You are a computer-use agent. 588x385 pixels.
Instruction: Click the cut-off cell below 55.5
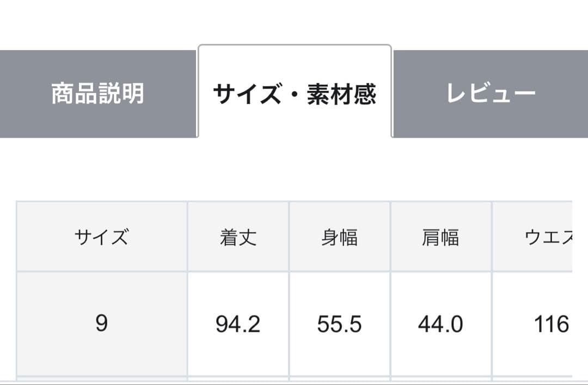(x=339, y=378)
